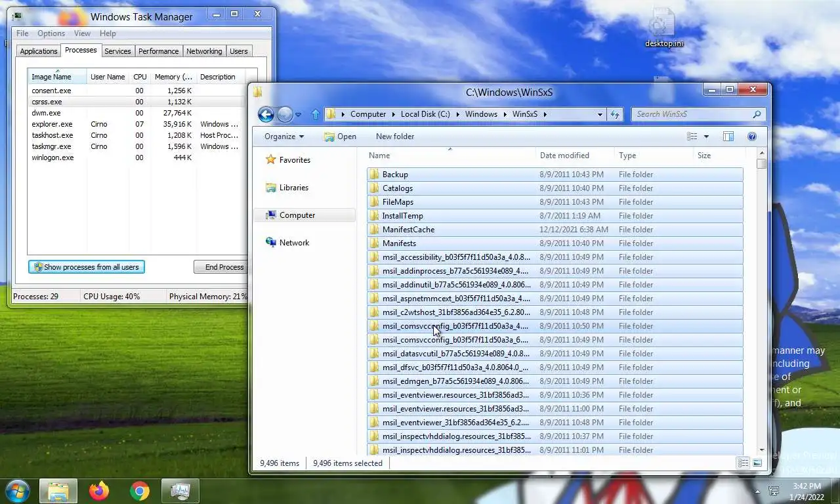
Task: Open Firefox from the taskbar
Action: [99, 490]
